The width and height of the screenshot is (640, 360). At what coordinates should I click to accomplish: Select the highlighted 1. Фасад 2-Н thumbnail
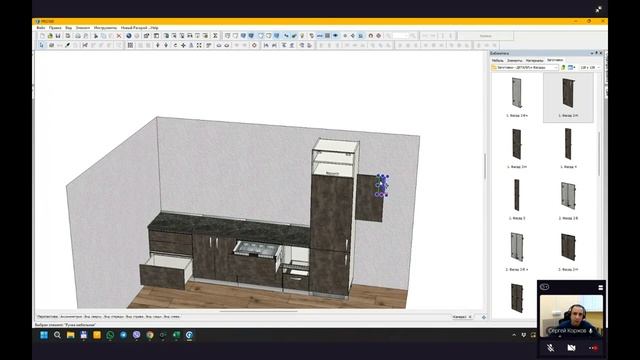(568, 98)
